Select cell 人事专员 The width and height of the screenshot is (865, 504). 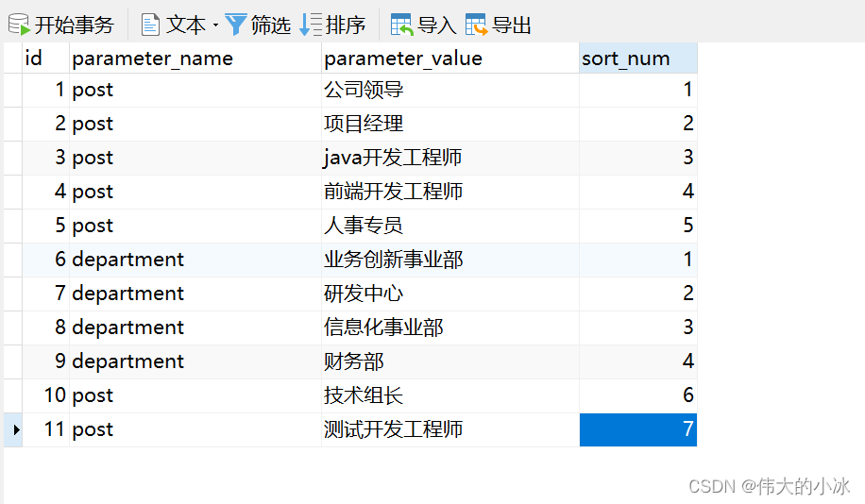(x=450, y=226)
